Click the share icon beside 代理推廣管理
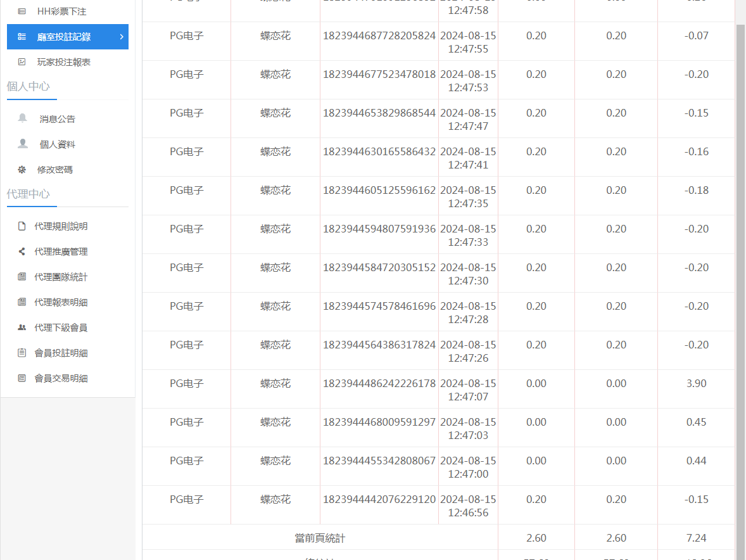The image size is (746, 560). (22, 251)
